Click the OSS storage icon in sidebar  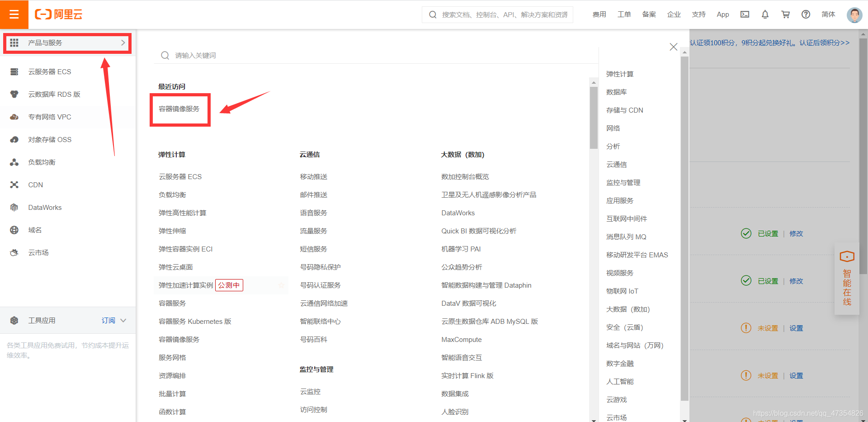14,139
